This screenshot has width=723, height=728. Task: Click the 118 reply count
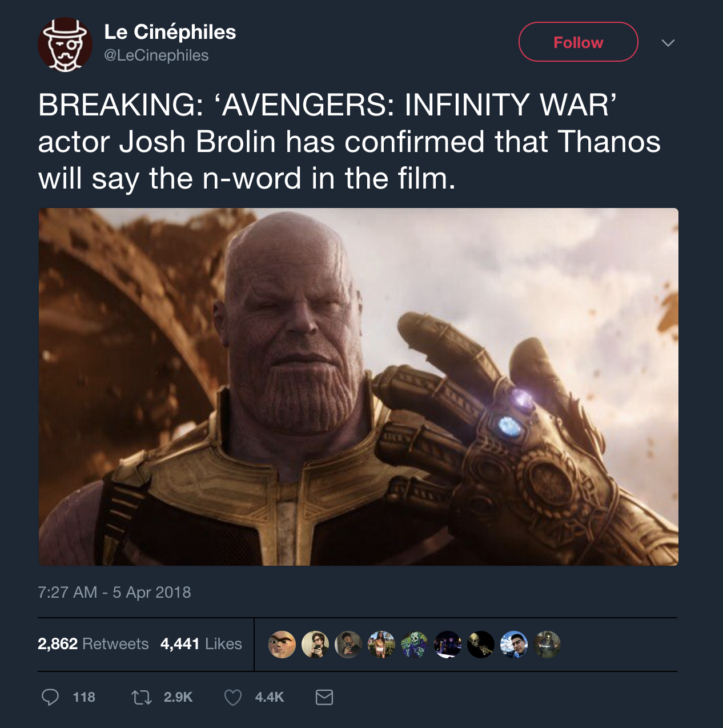pos(84,697)
